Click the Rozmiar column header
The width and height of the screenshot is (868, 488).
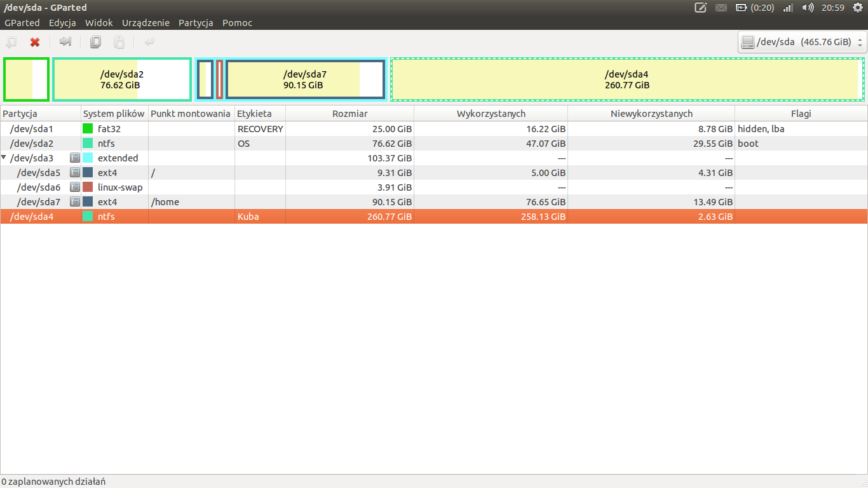tap(349, 113)
